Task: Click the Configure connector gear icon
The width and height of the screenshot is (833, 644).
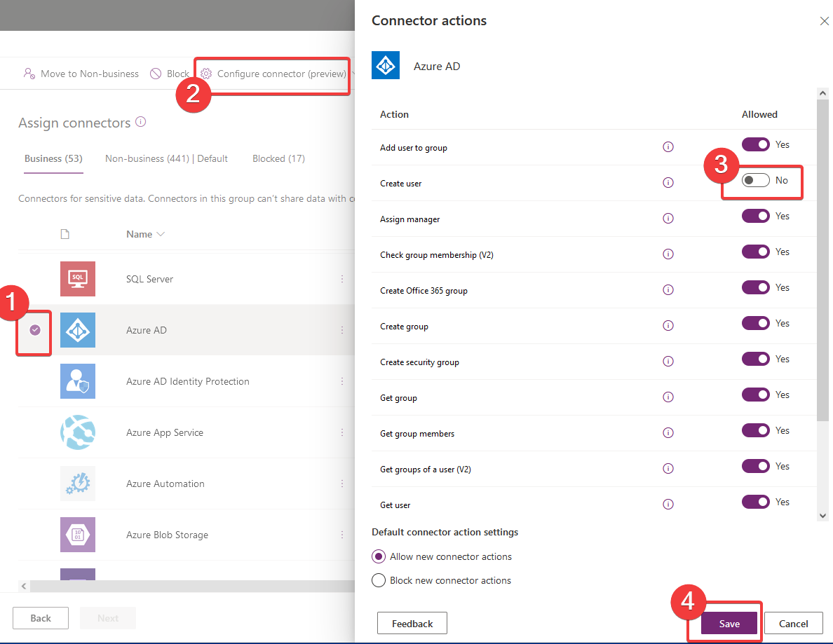Action: click(x=205, y=73)
